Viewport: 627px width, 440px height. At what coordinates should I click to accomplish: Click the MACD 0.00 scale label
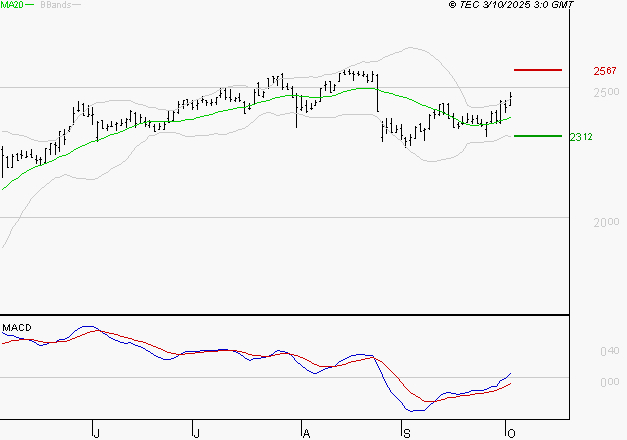click(x=609, y=382)
